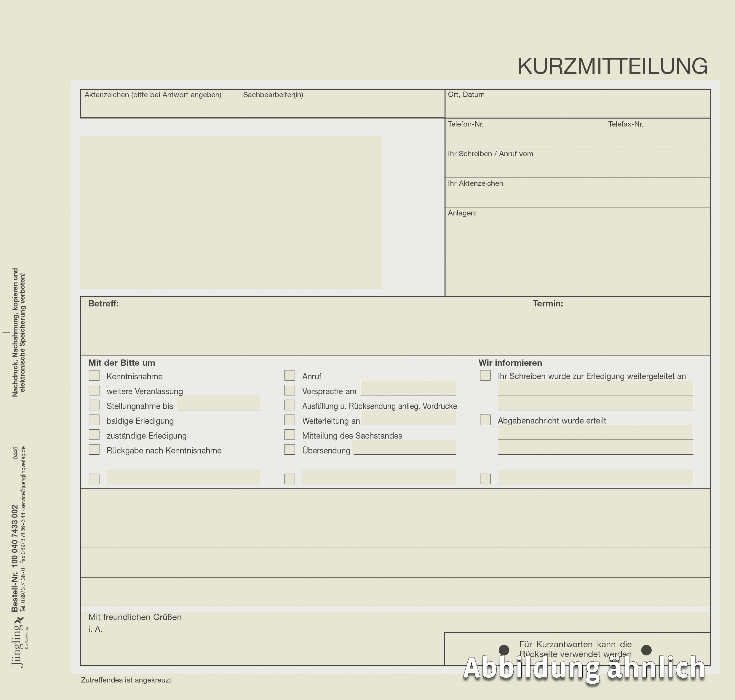Screen dimensions: 735x700
Task: Select the zuständige Erledigung checkbox
Action: tap(94, 435)
